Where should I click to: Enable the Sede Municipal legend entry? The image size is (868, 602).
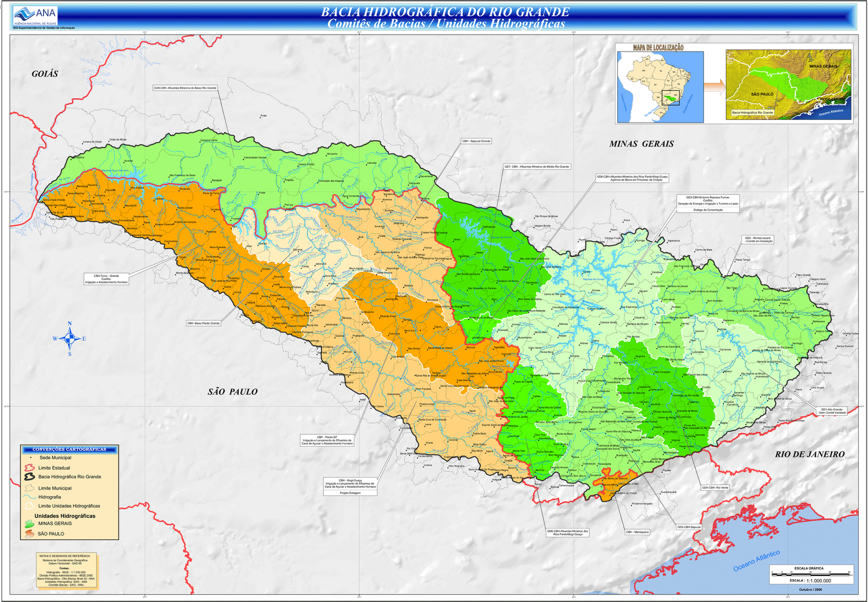point(56,458)
